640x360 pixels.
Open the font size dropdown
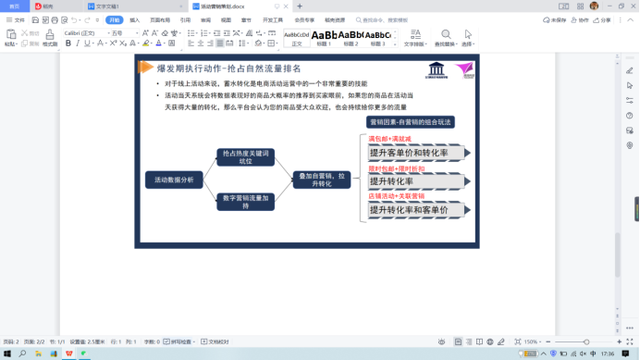(x=125, y=33)
